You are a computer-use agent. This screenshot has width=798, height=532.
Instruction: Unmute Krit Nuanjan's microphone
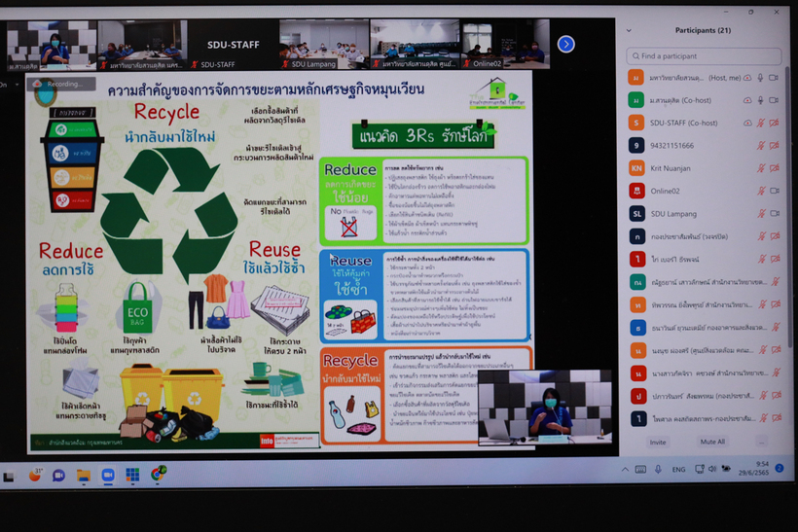point(761,168)
